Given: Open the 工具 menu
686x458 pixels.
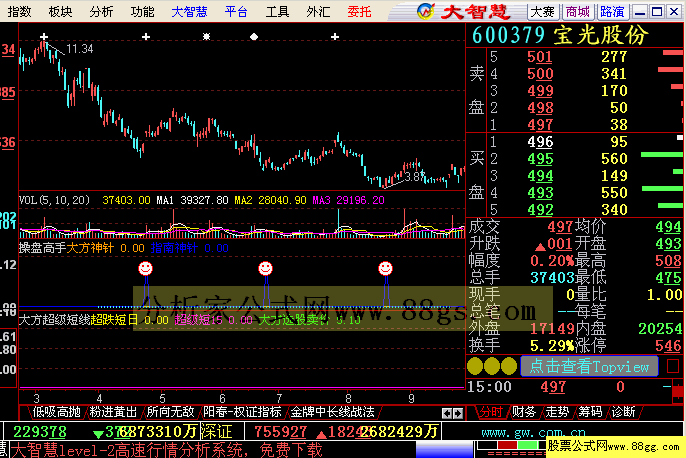Looking at the screenshot, I should pyautogui.click(x=277, y=11).
